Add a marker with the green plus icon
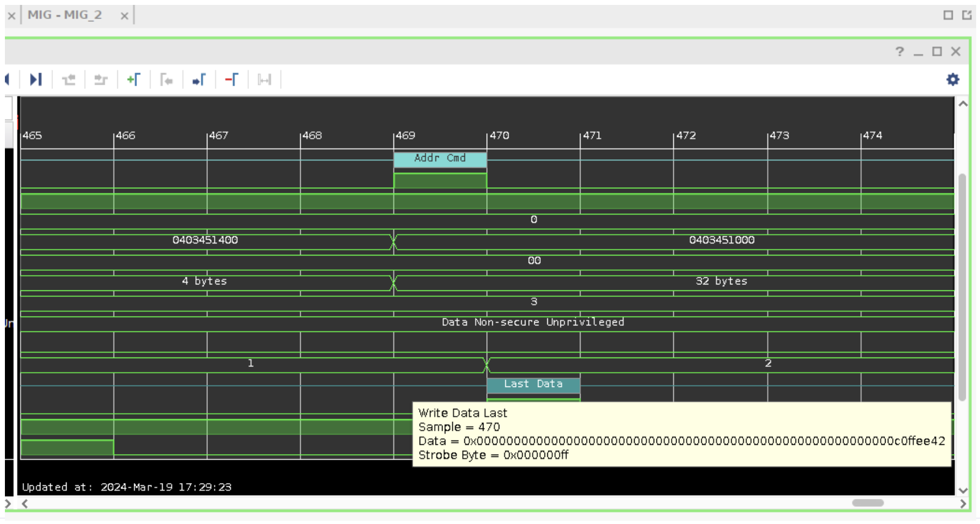 click(x=134, y=80)
